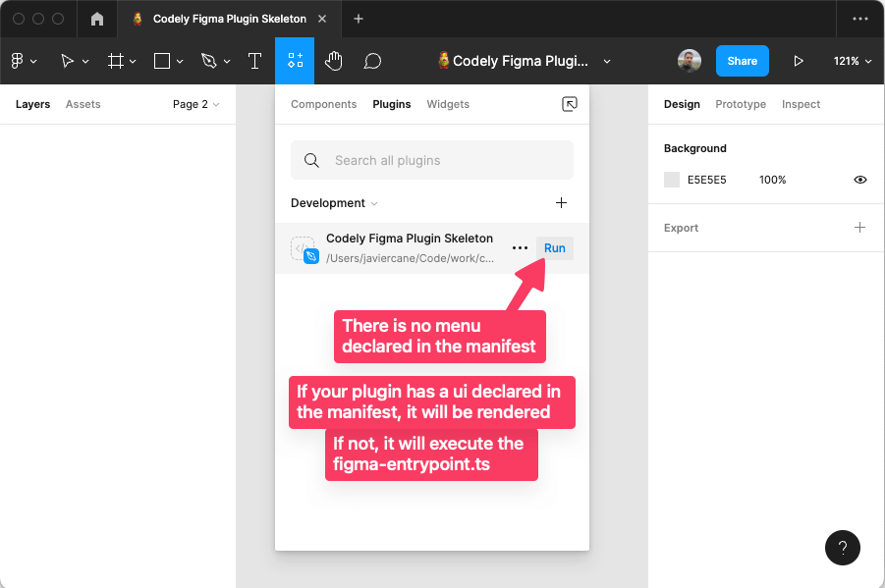Screen dimensions: 885x588
Task: Switch to the Components tab
Action: pyautogui.click(x=323, y=104)
